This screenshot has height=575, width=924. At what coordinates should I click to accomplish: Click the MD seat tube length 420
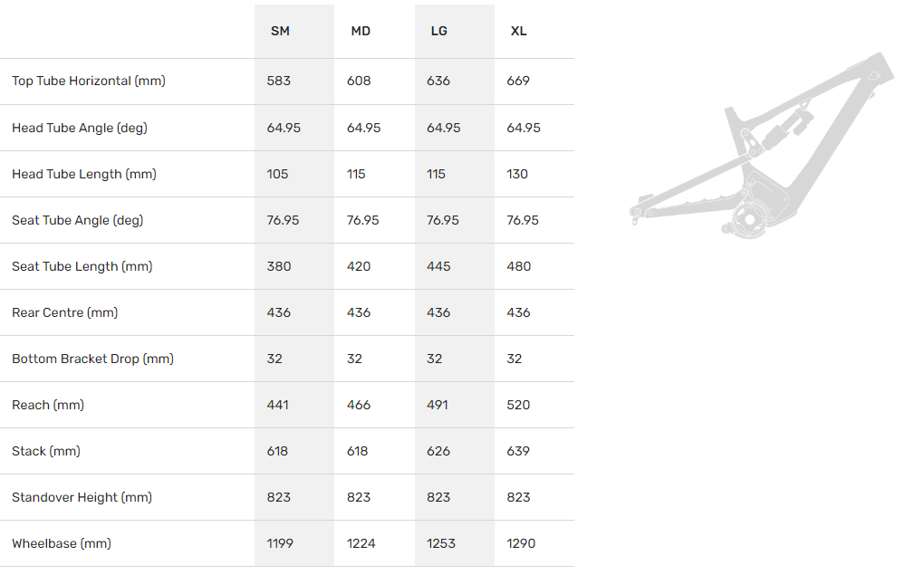[x=359, y=266]
